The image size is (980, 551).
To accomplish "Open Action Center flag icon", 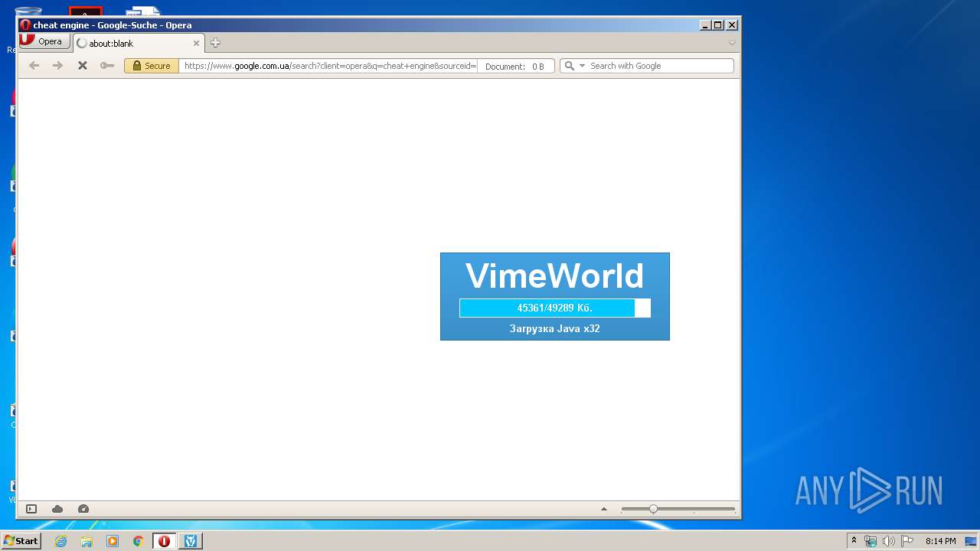I will (907, 541).
